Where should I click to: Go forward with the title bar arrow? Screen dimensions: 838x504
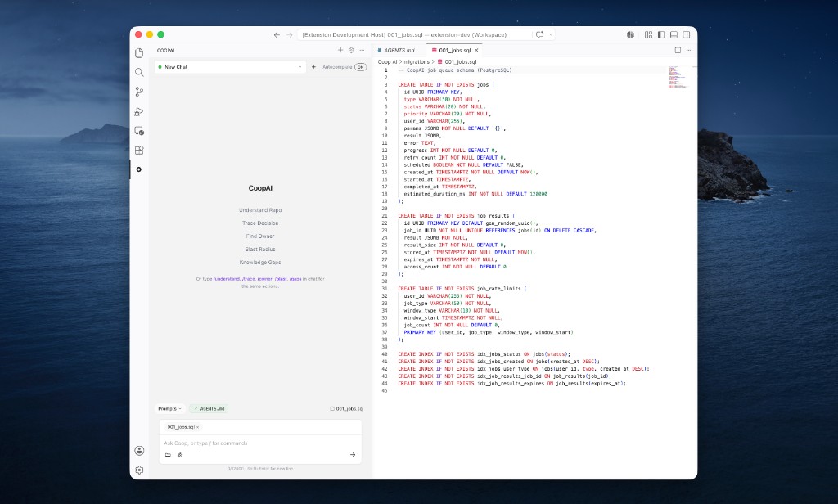(x=289, y=34)
